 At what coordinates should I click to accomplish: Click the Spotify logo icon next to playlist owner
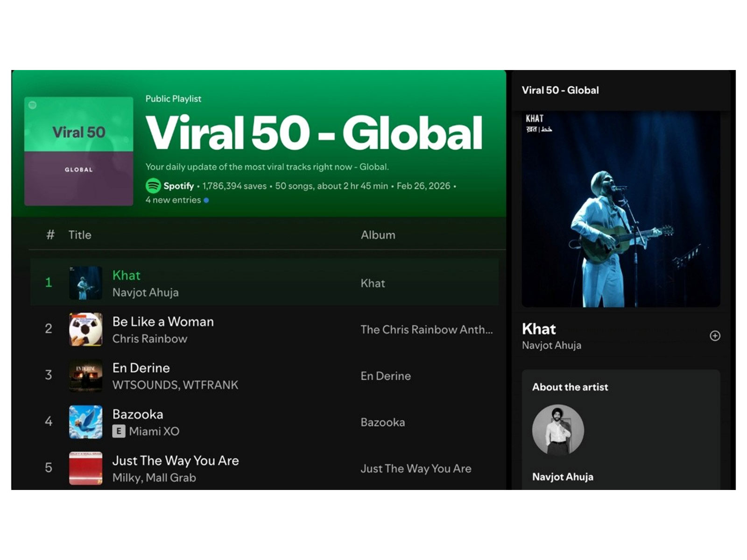[152, 186]
